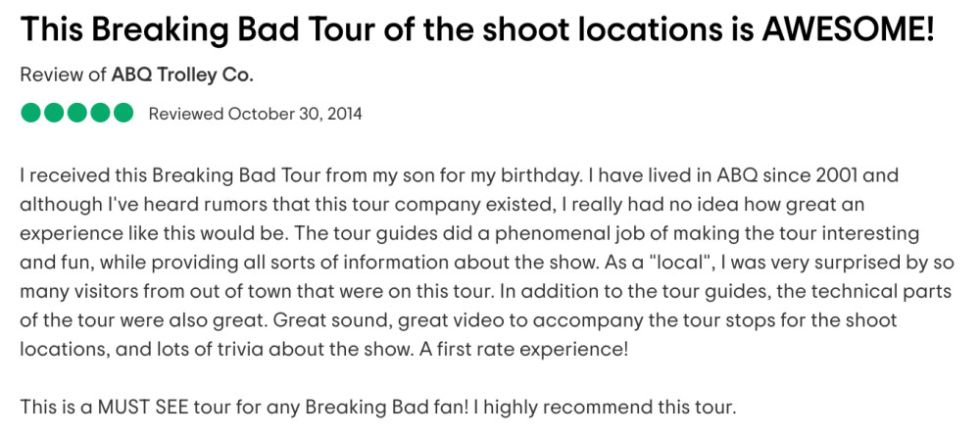Click the review title heading
This screenshot has height=436, width=980.
477,30
